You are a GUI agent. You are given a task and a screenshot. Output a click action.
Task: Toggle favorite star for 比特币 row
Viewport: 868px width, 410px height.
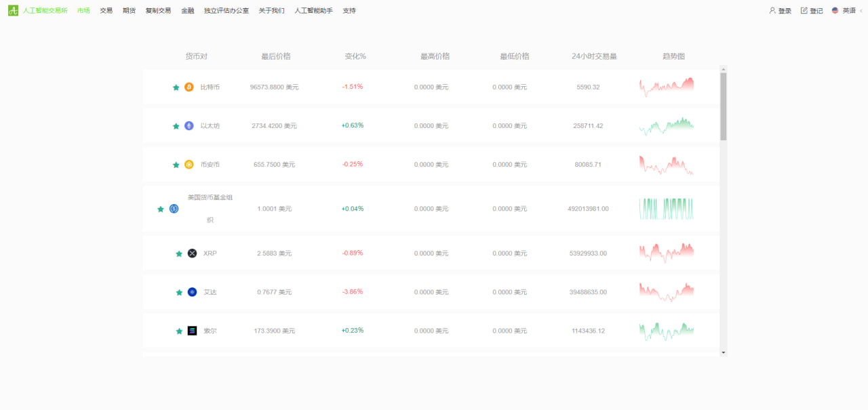(x=176, y=87)
